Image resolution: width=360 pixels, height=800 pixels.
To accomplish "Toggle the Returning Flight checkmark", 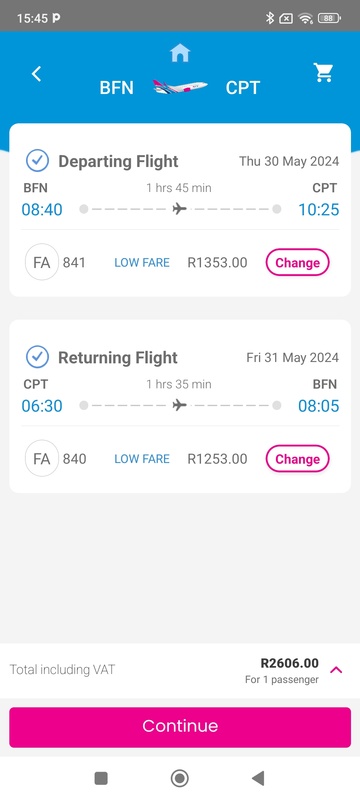I will tap(38, 357).
